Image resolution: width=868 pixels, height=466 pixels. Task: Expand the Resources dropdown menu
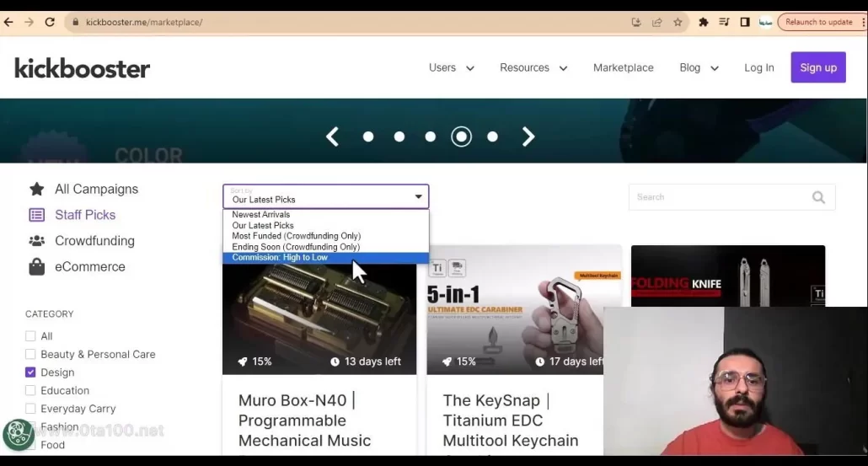(533, 67)
